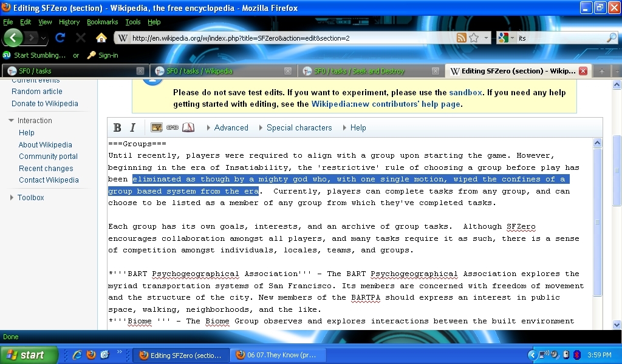The height and width of the screenshot is (364, 622).
Task: Open Donate to Wikipedia link
Action: tap(45, 104)
